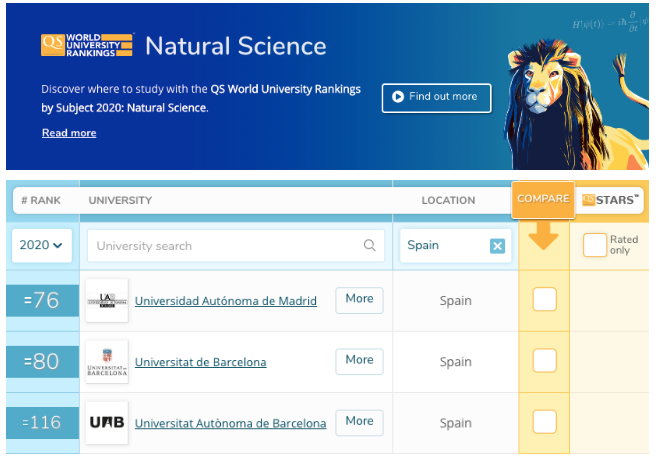Focus the University search field

click(236, 246)
